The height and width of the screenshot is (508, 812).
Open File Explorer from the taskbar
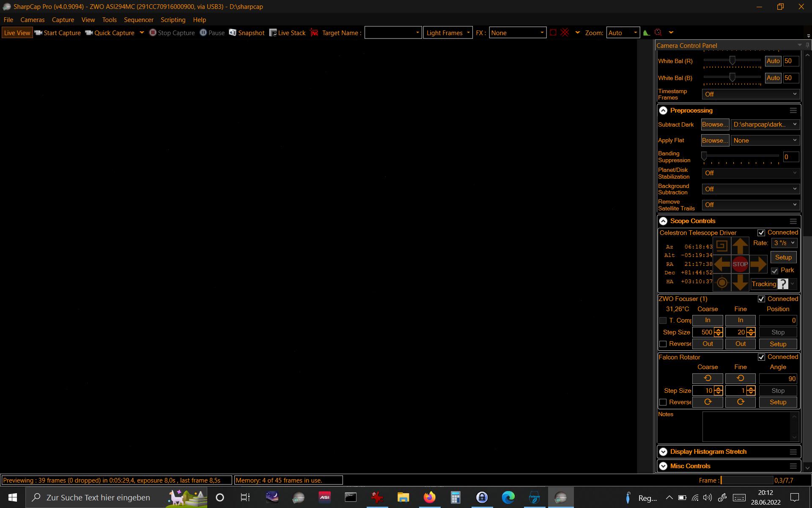tap(403, 497)
